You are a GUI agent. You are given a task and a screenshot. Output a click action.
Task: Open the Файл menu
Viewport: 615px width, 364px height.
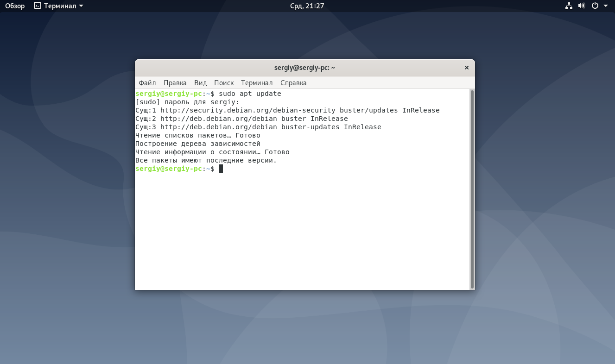(x=147, y=83)
